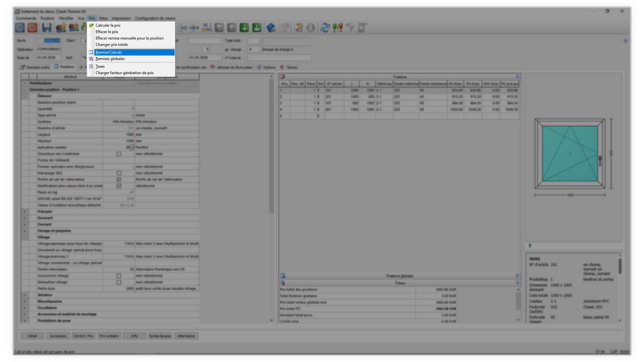Click the funnel filter toolbar icon

tap(350, 28)
